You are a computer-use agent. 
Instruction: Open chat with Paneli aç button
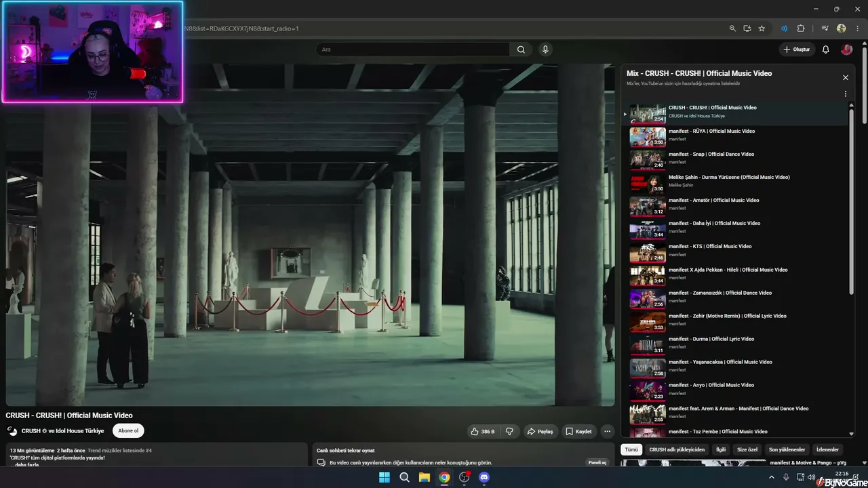pyautogui.click(x=597, y=462)
